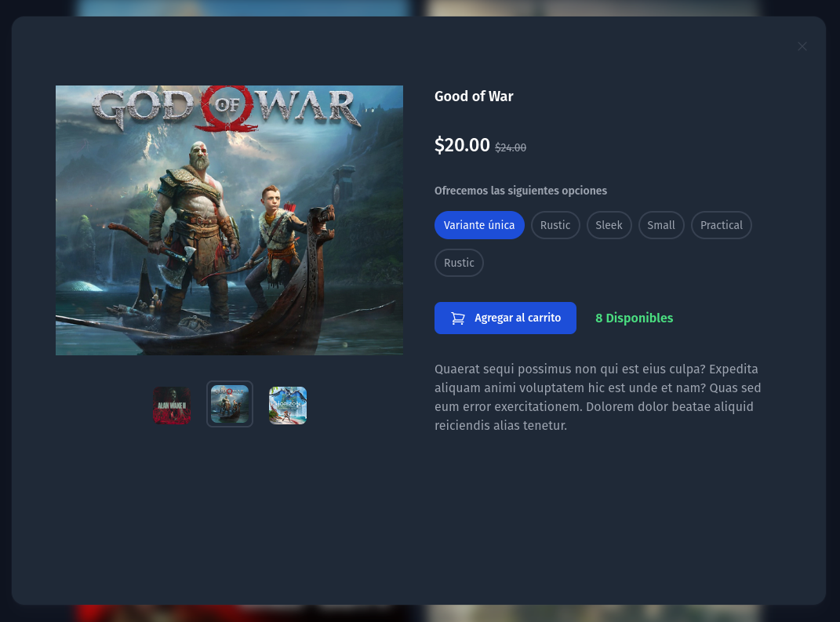Click the "8 Disponibles" stock label
This screenshot has width=840, height=622.
635,318
